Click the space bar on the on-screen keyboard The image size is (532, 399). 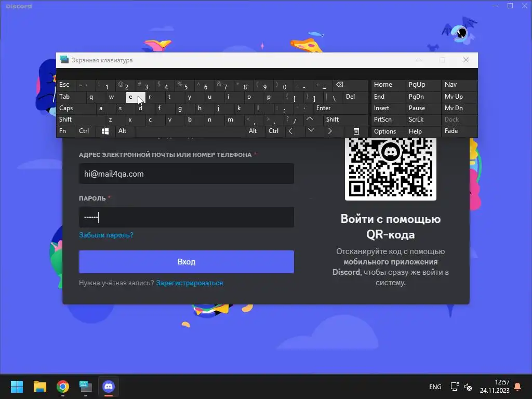pos(190,131)
